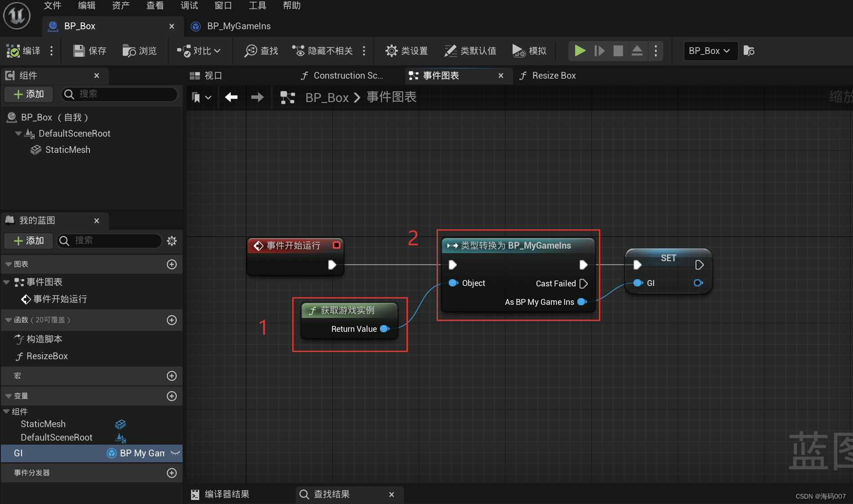The height and width of the screenshot is (504, 853).
Task: Collapse the DefaultSceneRoot tree item
Action: pyautogui.click(x=18, y=134)
